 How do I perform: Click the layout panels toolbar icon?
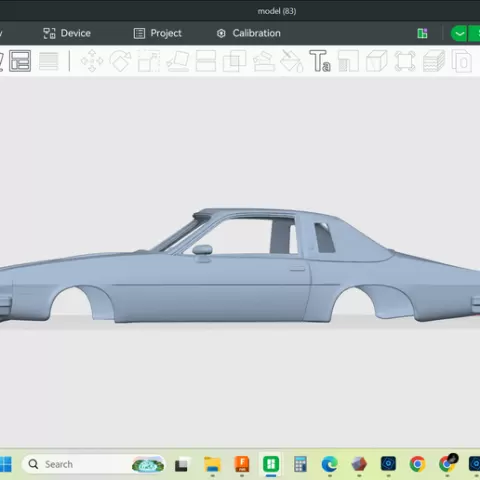20,61
